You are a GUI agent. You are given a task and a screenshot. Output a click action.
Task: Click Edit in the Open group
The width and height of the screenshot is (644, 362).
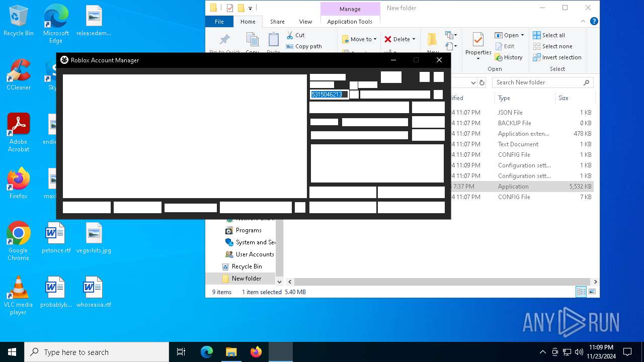tap(505, 46)
